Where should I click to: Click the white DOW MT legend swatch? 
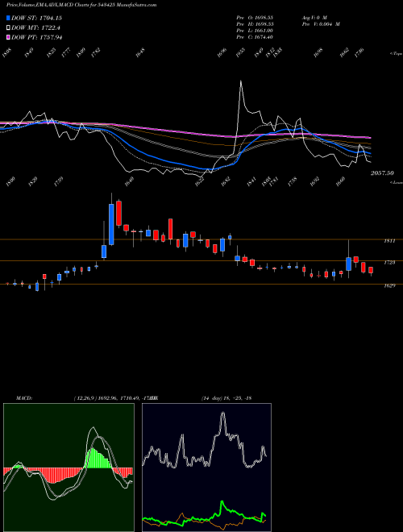(x=8, y=28)
